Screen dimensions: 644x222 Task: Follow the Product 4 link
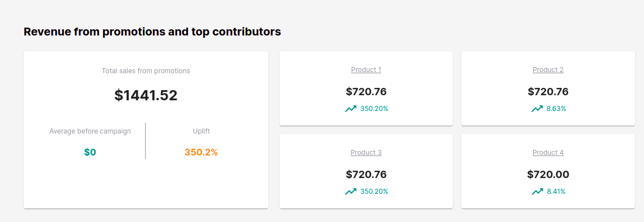pos(548,153)
